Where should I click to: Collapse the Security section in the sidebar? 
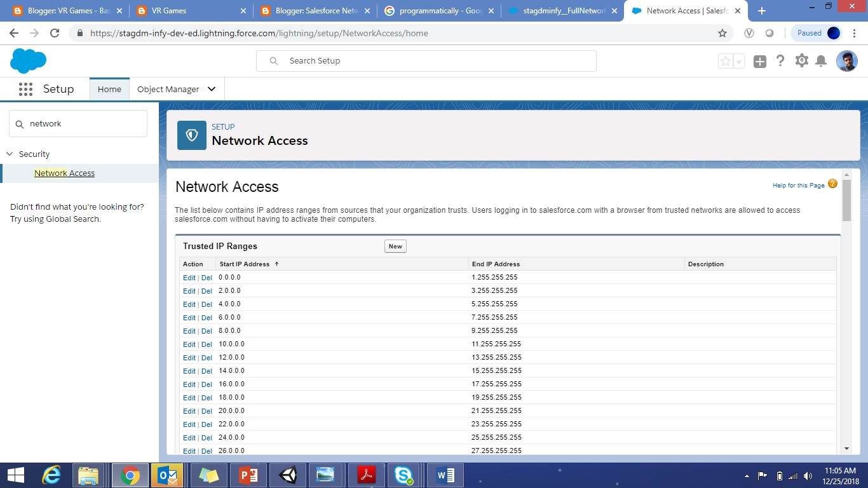click(9, 154)
